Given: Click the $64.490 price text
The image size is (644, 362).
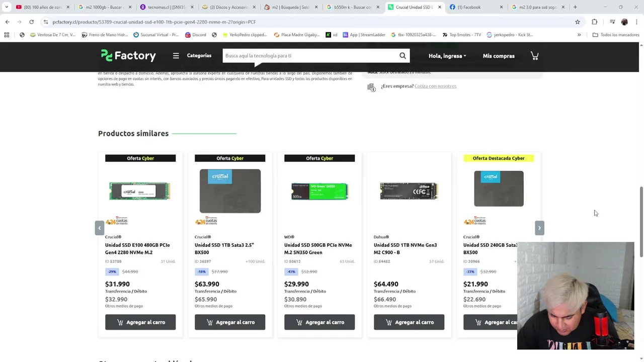Looking at the screenshot, I should (386, 284).
